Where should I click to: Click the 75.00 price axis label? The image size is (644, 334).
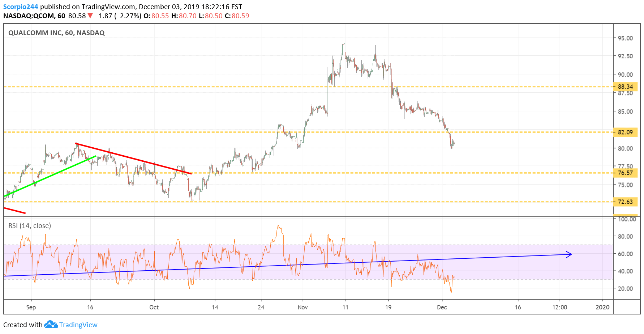[625, 185]
